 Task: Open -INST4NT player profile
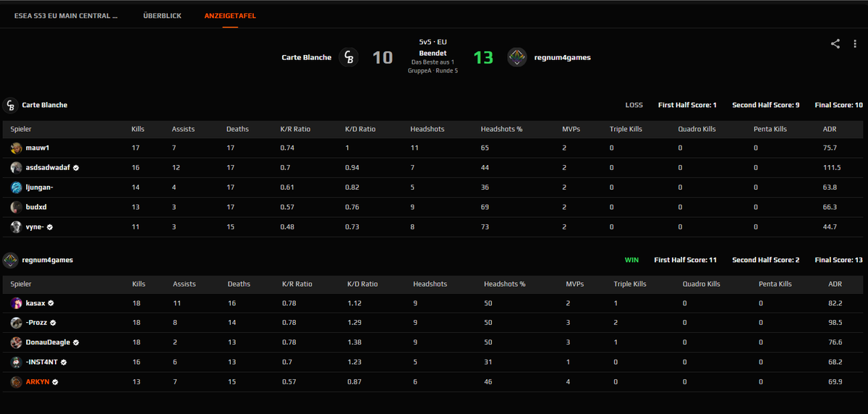pos(42,362)
